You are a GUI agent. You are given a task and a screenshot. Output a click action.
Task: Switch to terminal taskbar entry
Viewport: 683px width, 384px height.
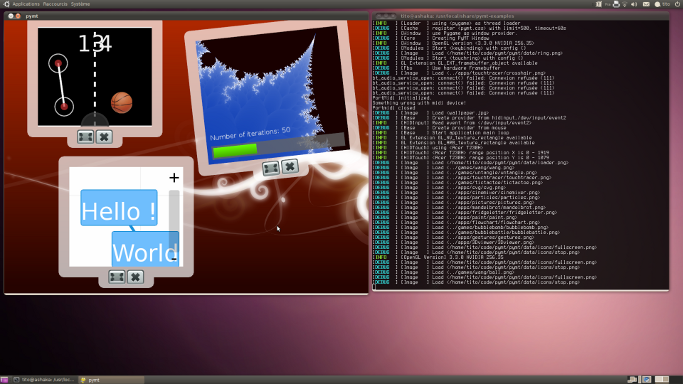(x=44, y=380)
